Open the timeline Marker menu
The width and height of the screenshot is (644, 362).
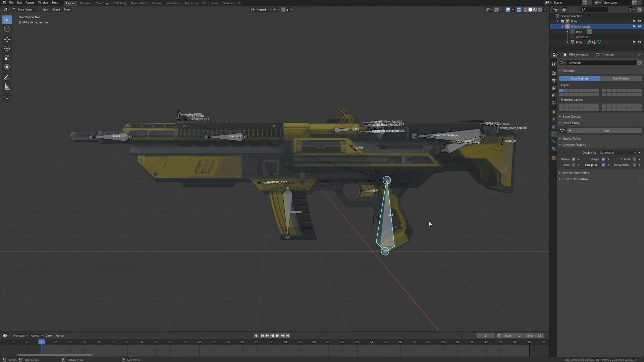point(60,336)
